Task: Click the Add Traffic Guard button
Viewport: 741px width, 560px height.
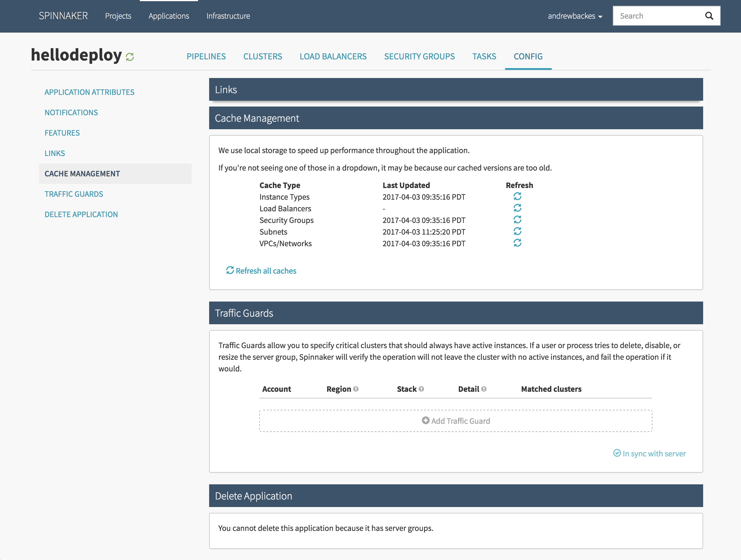Action: (x=456, y=421)
